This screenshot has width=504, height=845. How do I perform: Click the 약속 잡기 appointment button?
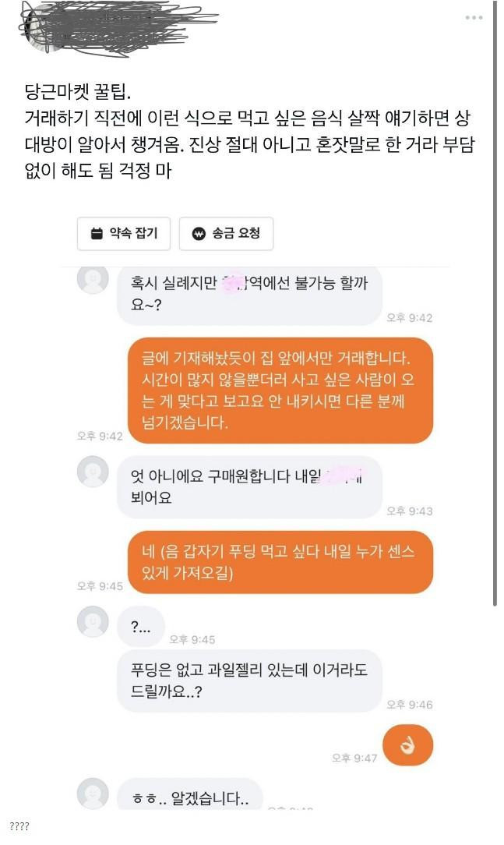tap(124, 233)
